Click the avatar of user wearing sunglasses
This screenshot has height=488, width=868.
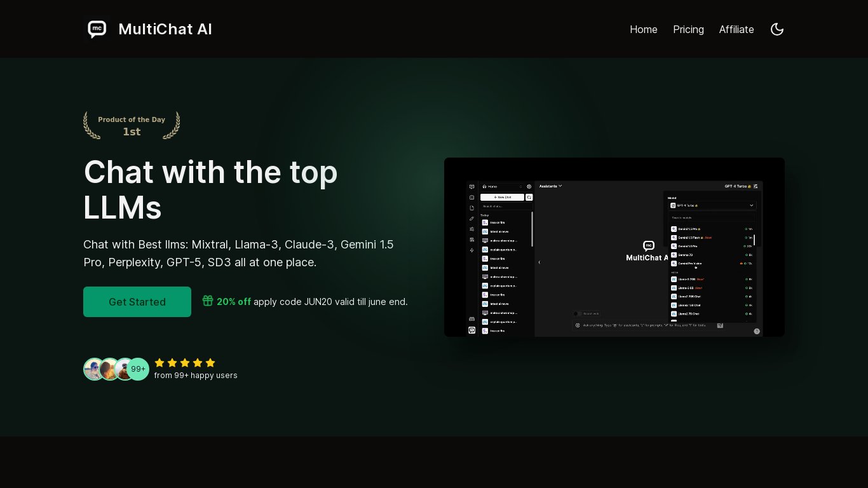(94, 369)
